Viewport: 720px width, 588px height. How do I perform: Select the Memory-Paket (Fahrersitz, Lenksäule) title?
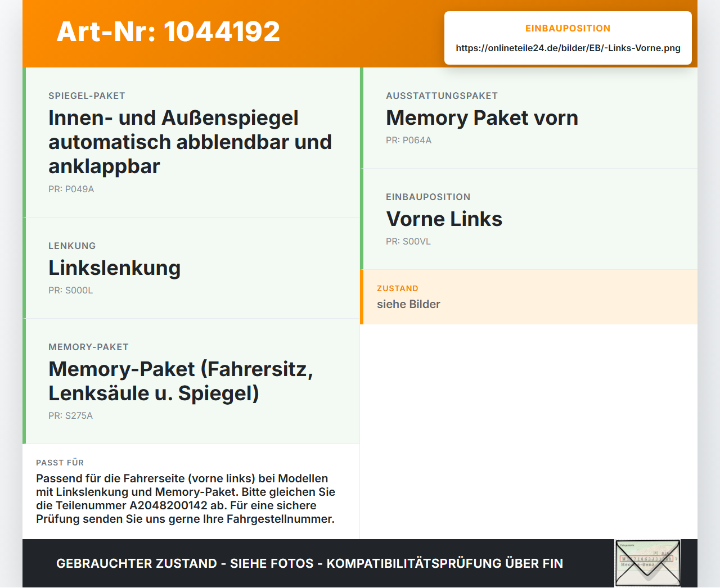point(181,381)
